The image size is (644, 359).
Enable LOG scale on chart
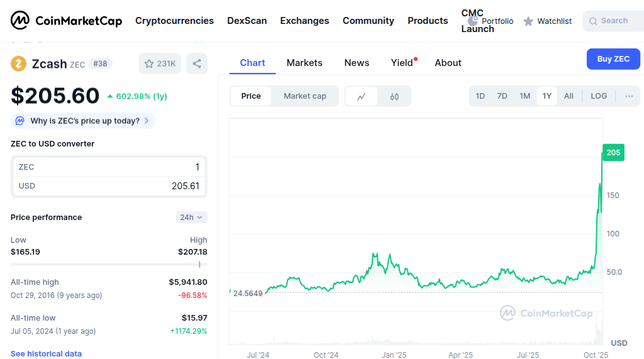(599, 96)
